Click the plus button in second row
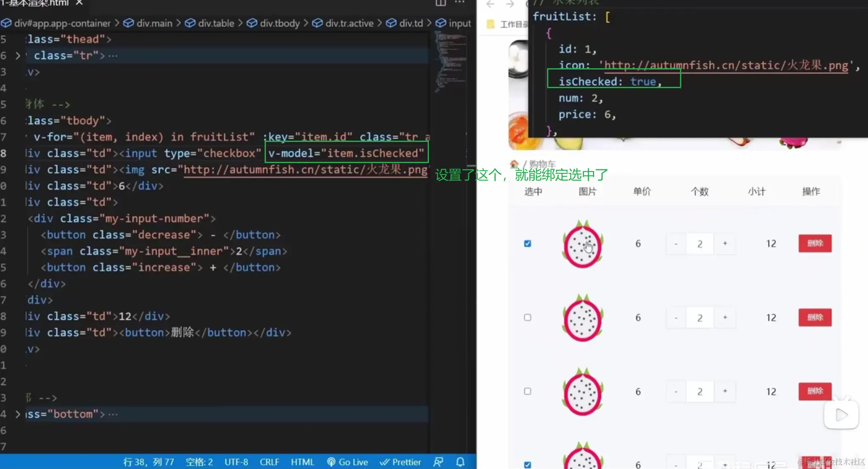Viewport: 868px width, 469px height. 725,317
